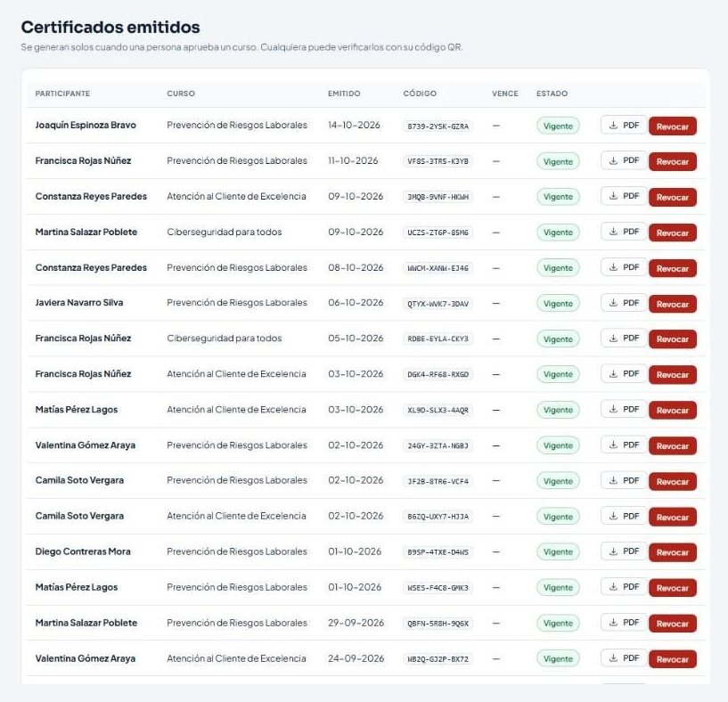Screen dimensions: 728x702
Task: Click Vigente badge in Joaquín Espinoza Bravo's row
Action: tap(558, 126)
